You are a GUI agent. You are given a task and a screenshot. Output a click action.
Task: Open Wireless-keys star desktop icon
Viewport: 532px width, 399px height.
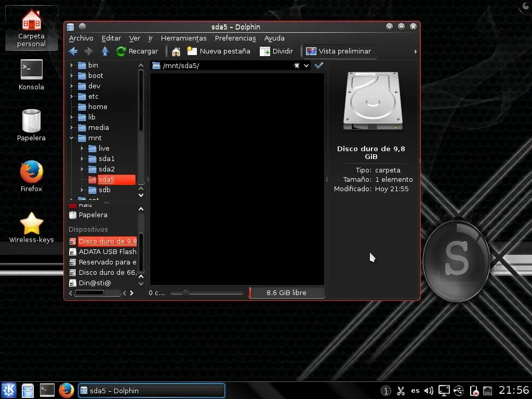point(31,228)
